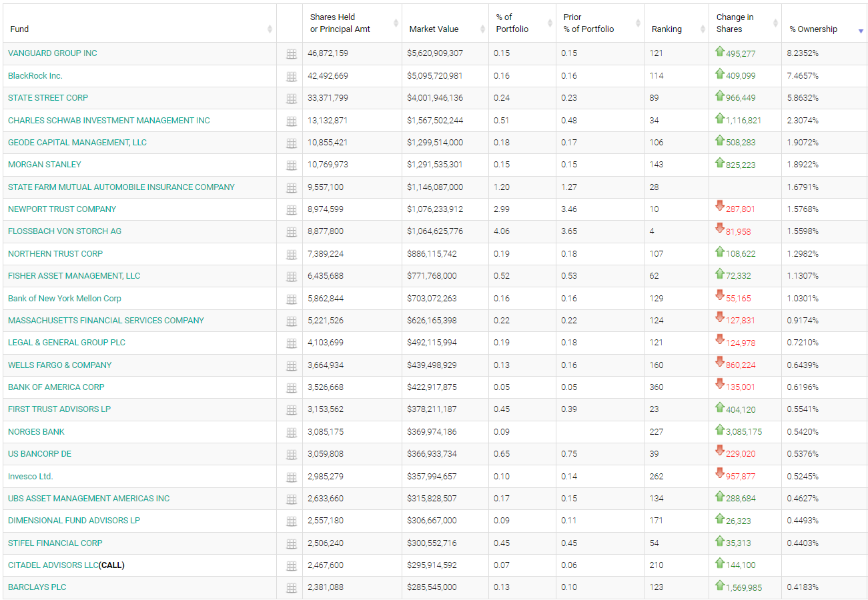This screenshot has width=868, height=600.
Task: Open the CITADEL ADVISORS LLC link
Action: pos(53,565)
